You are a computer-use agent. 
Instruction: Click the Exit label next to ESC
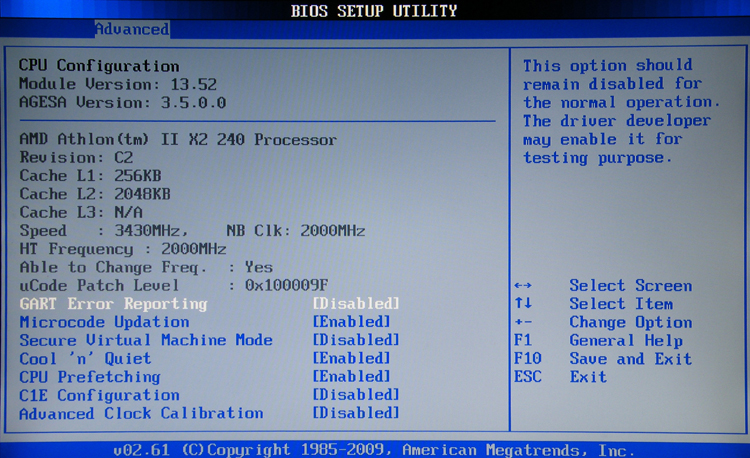(x=588, y=377)
